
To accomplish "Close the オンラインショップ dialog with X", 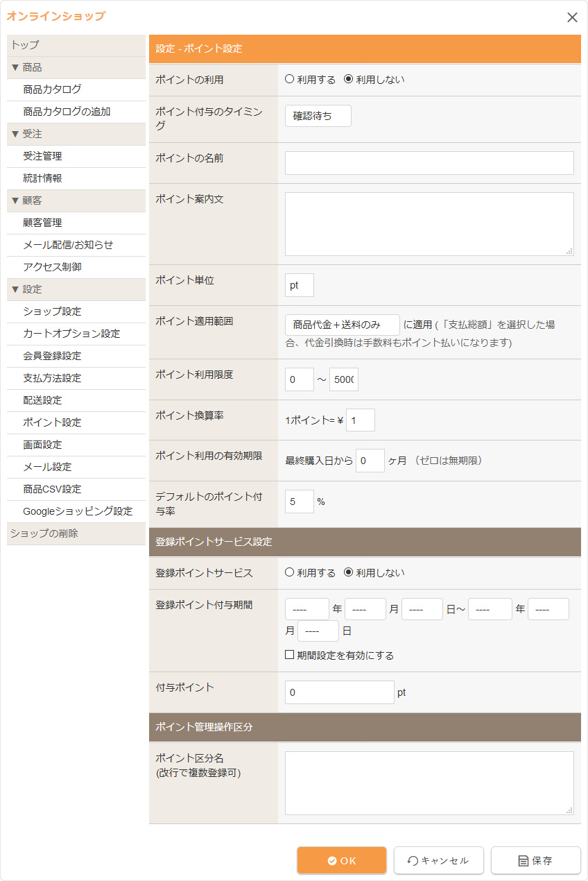I will pos(572,17).
